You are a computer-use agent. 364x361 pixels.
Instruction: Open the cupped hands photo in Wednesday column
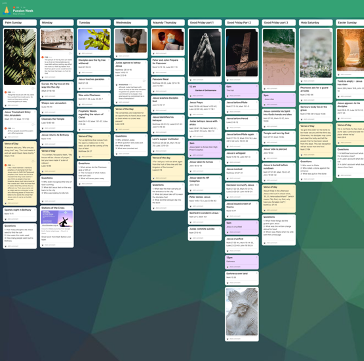[131, 41]
